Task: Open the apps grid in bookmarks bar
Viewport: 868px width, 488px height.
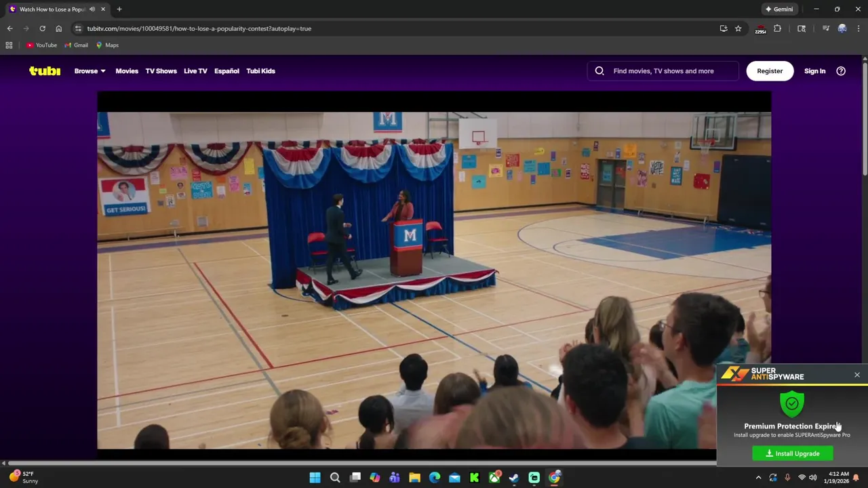Action: [x=9, y=45]
